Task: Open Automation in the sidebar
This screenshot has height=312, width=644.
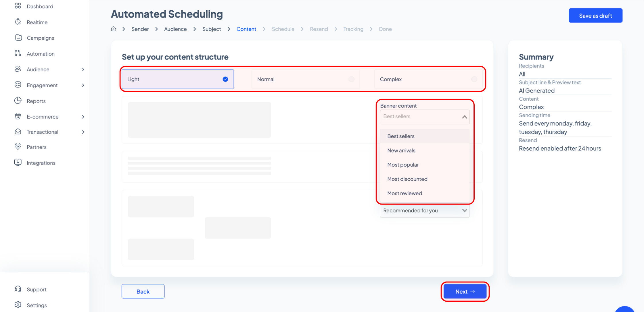Action: (x=41, y=54)
